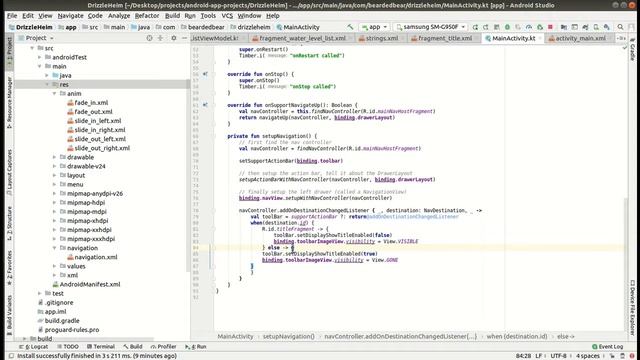
Task: Expand the java folder in the tree
Action: pos(47,76)
